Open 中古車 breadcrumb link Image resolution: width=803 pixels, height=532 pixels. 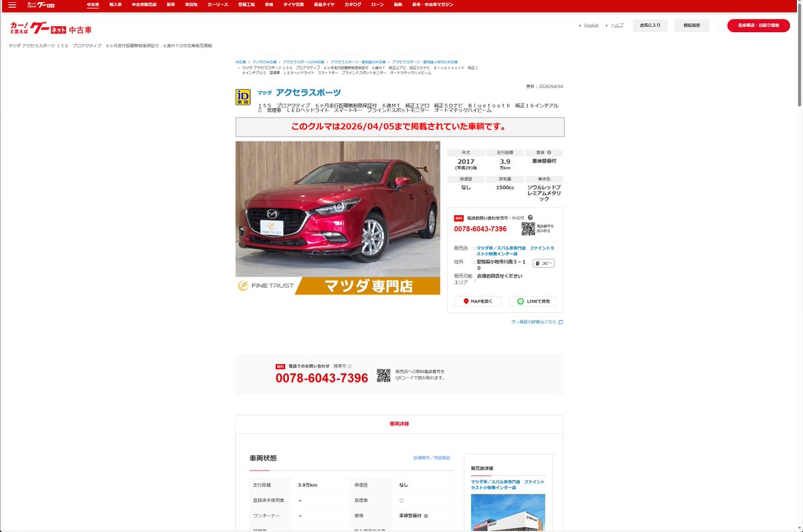[x=240, y=62]
